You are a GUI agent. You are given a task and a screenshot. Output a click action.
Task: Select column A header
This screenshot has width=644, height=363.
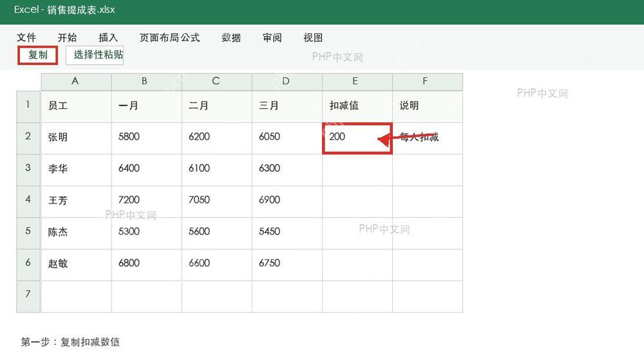point(76,82)
